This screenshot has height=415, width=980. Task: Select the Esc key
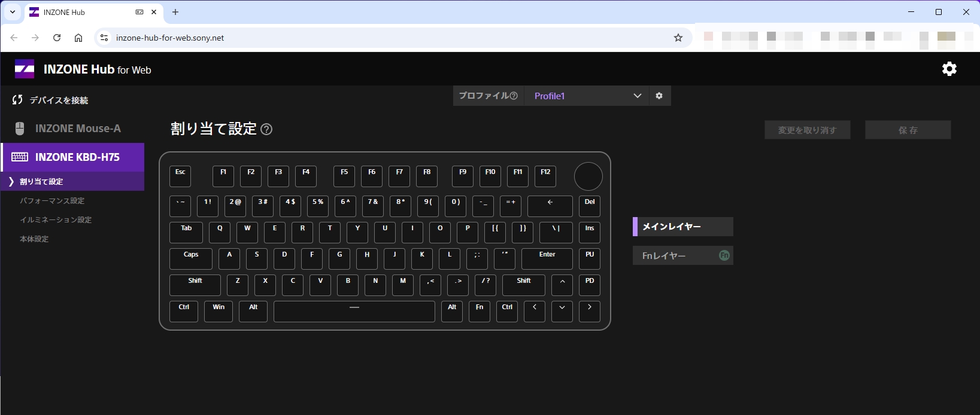coord(180,176)
